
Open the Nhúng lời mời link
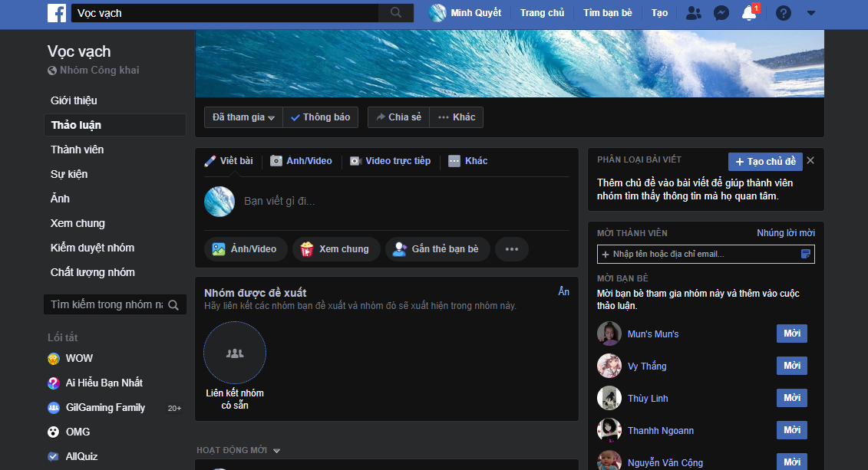786,233
